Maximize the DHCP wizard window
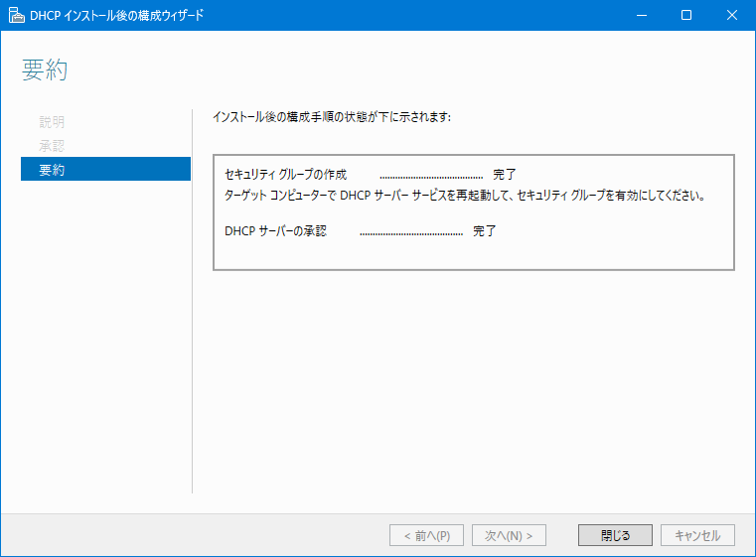Screen dimensions: 756x557 pyautogui.click(x=686, y=15)
